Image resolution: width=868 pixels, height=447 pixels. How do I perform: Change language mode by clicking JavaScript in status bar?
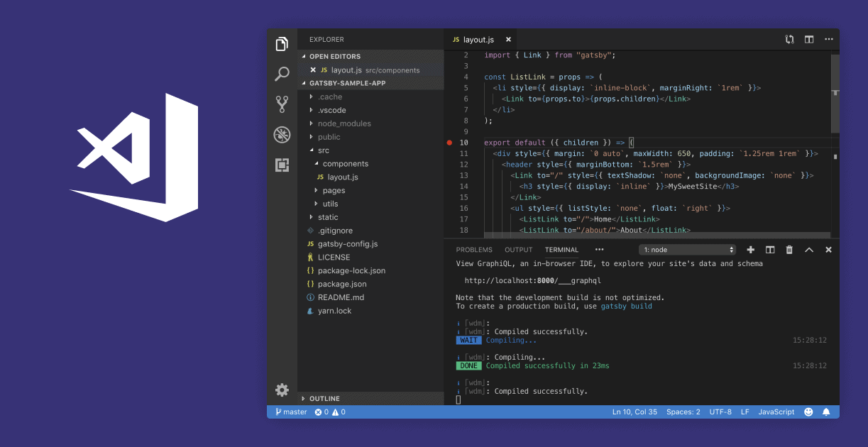776,412
